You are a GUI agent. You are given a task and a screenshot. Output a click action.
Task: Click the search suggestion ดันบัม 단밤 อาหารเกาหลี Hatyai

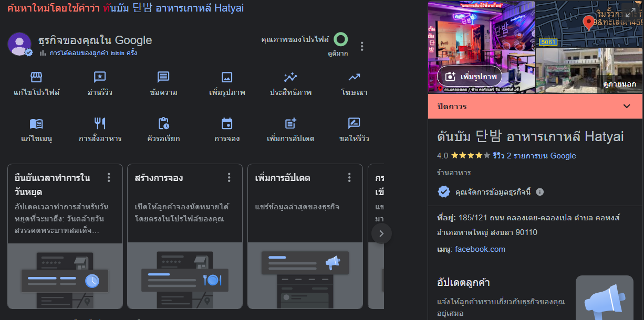coord(173,8)
